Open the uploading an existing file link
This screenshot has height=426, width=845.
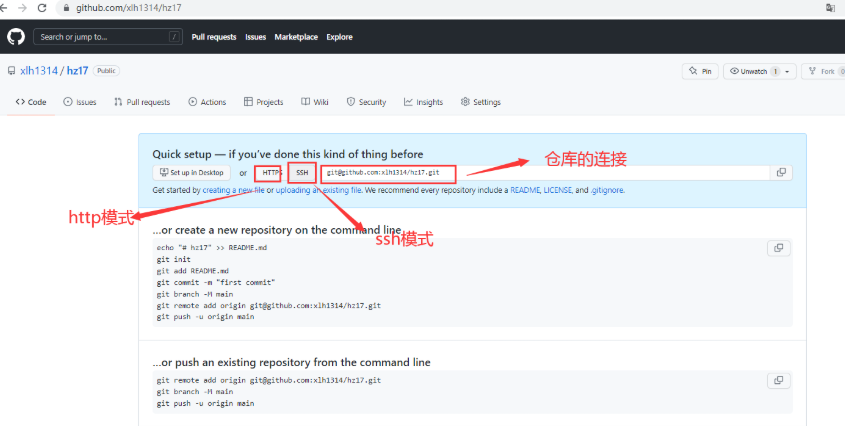[x=318, y=190]
